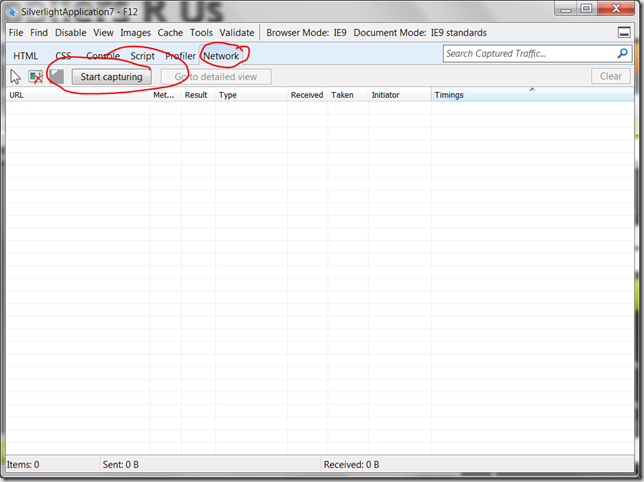Click the gray save/export icon in toolbar
Image resolution: width=644 pixels, height=482 pixels.
(57, 76)
